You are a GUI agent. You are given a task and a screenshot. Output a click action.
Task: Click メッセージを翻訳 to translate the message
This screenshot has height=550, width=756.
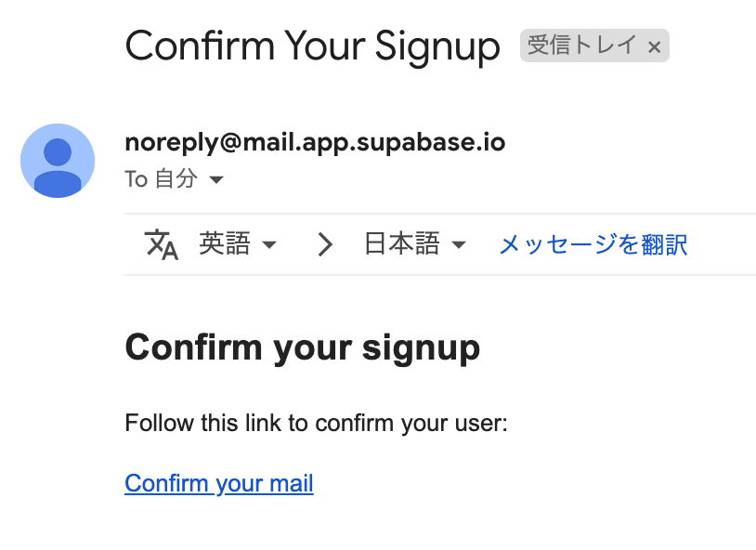click(x=593, y=244)
